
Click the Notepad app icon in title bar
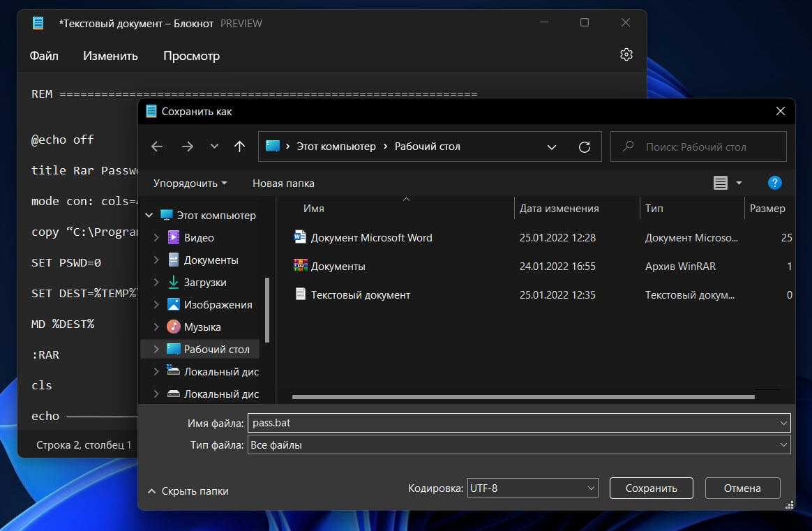[x=38, y=23]
